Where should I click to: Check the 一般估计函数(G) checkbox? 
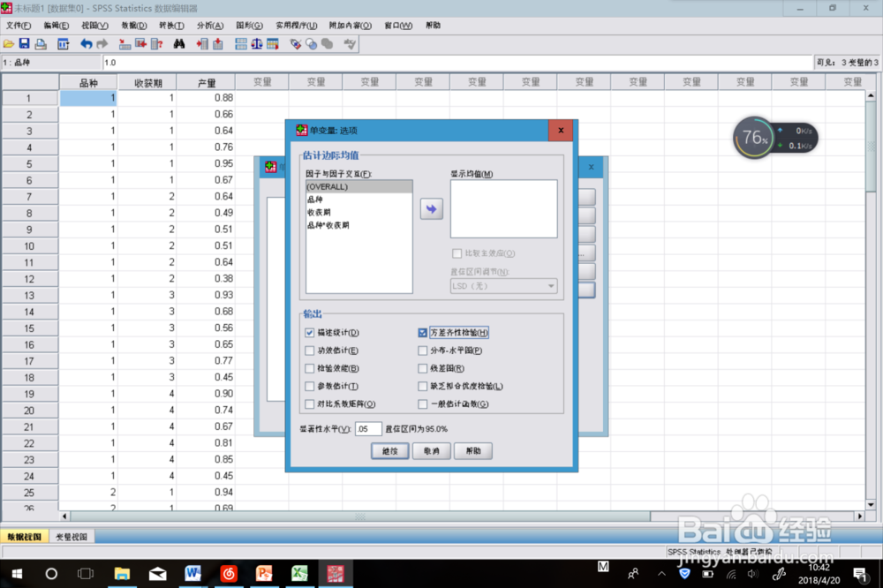(x=422, y=403)
